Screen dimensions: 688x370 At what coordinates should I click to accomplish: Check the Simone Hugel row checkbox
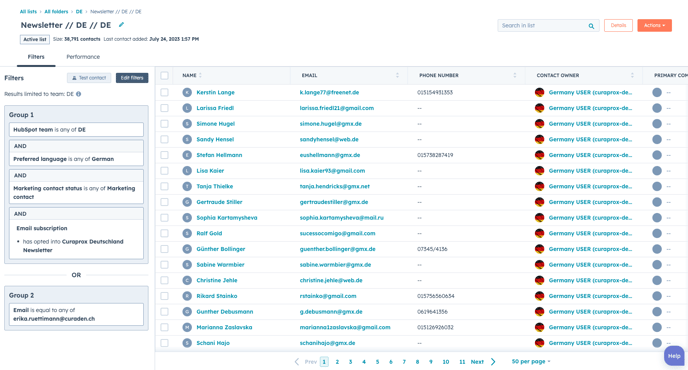pyautogui.click(x=165, y=124)
